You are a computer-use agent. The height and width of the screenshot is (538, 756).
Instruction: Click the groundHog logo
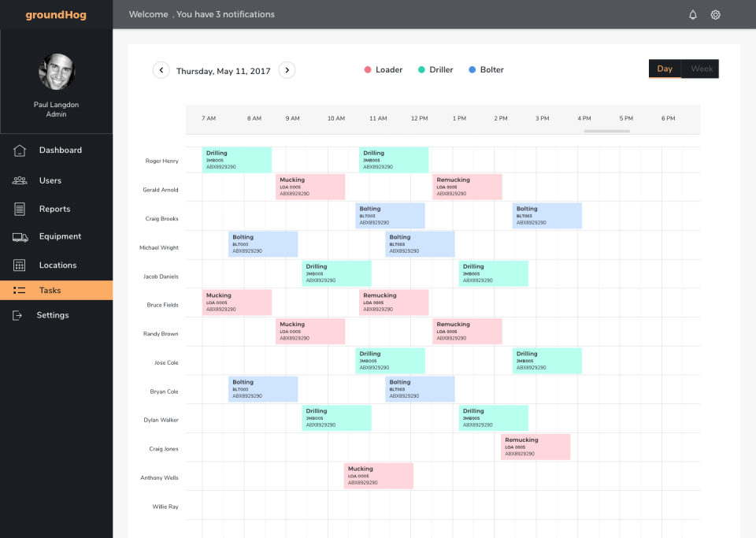(x=56, y=15)
